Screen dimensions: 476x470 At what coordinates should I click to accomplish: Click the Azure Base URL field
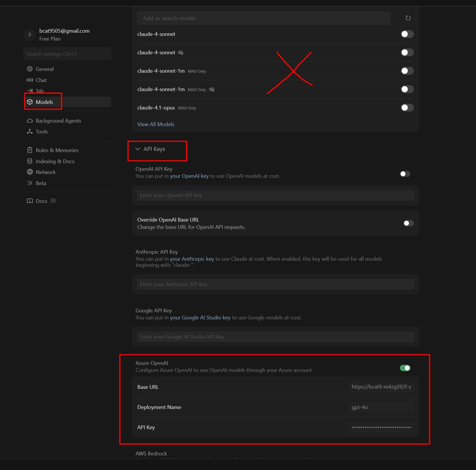381,387
